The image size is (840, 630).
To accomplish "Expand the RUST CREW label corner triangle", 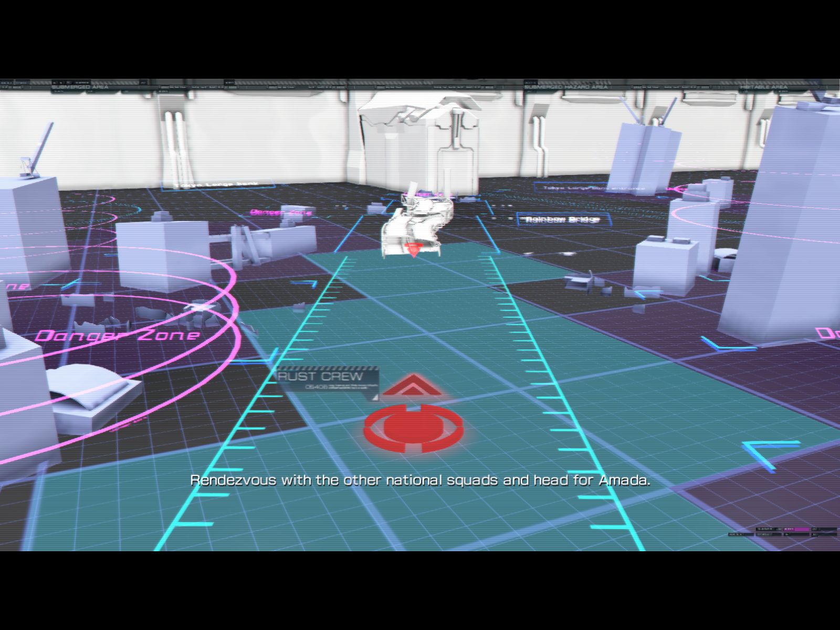I will click(374, 397).
